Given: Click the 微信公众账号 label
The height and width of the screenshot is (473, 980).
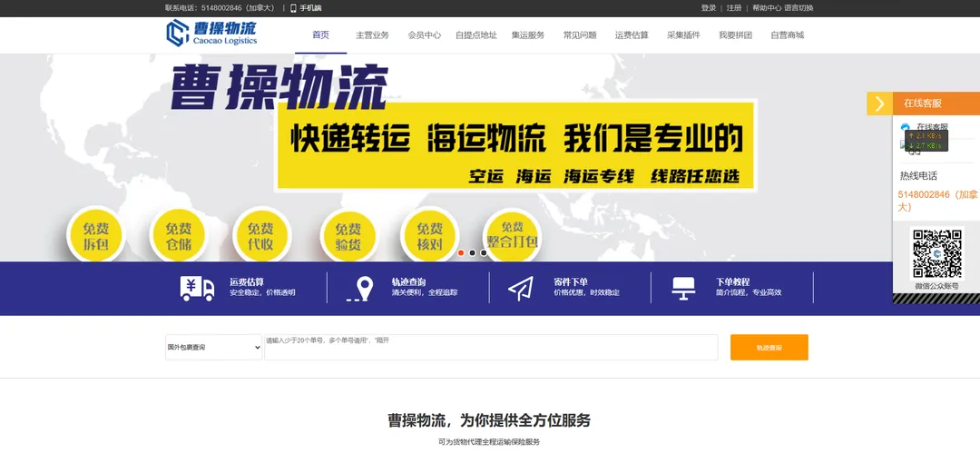Looking at the screenshot, I should (936, 287).
